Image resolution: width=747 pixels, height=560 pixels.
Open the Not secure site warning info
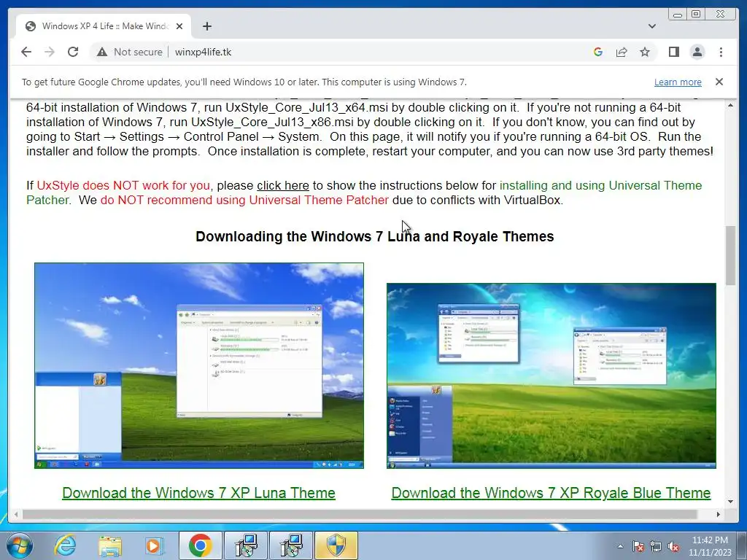click(130, 52)
